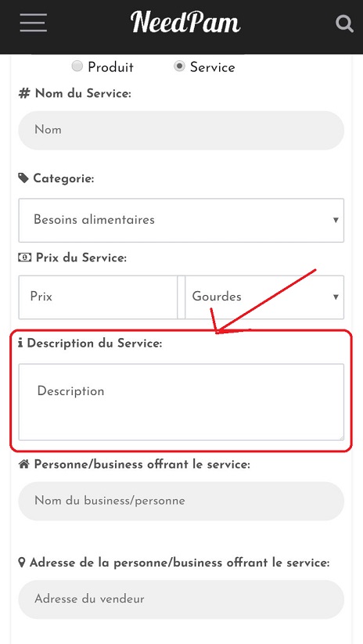Click the NeedPam logo
Screen dimensions: 363x644
tap(185, 23)
